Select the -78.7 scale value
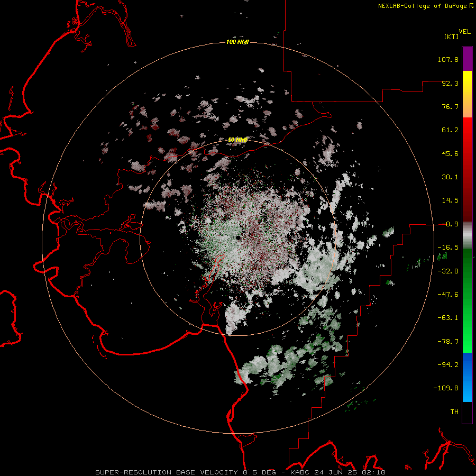The height and width of the screenshot is (476, 476). tap(448, 342)
